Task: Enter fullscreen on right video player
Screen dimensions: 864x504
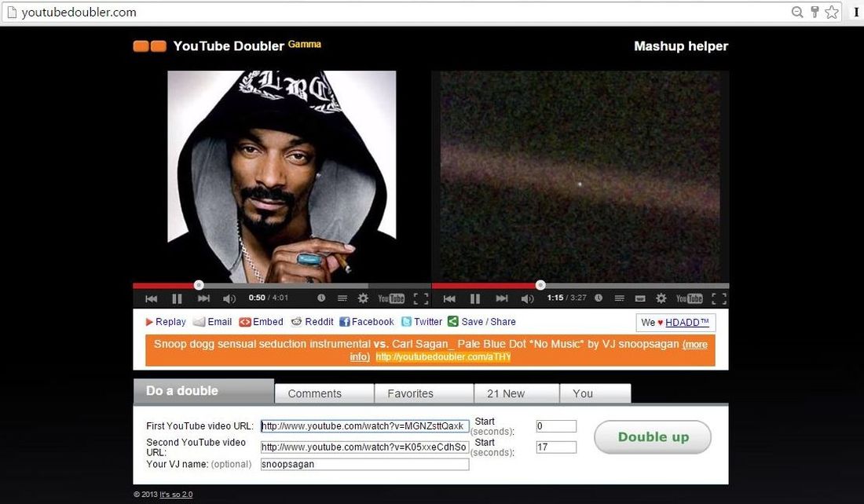Action: tap(719, 298)
